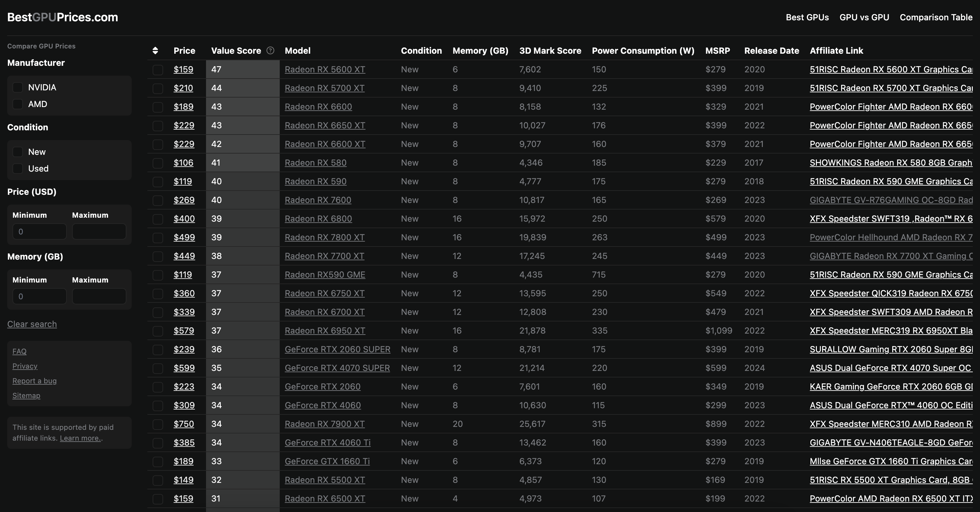Open the GeForce RTX 2060 model link
Viewport: 980px width, 512px height.
[323, 387]
